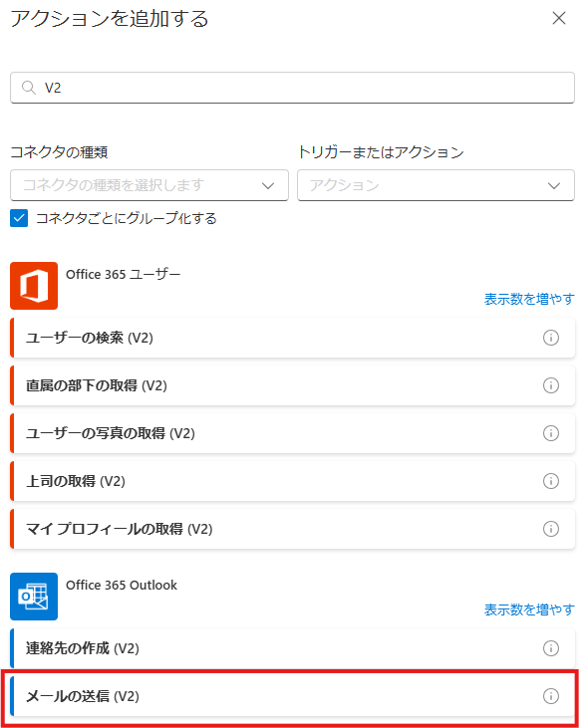
Task: Open the トリガーまたはアクション dropdown
Action: coord(436,185)
